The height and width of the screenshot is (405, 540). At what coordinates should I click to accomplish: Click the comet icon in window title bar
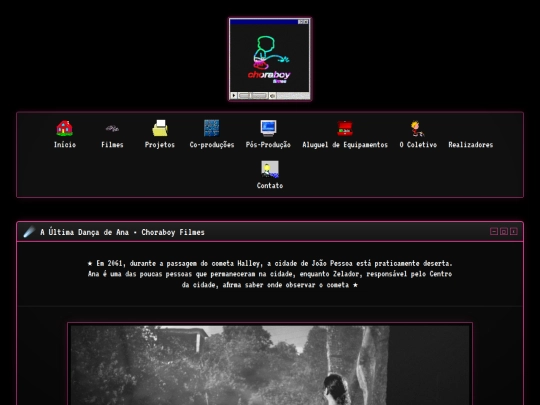tap(29, 231)
